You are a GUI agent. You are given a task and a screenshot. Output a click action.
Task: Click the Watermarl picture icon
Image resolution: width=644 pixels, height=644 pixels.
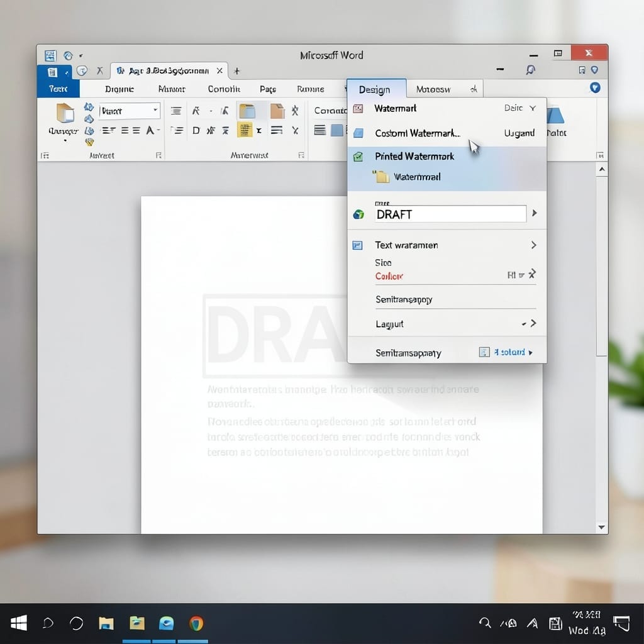point(358,108)
